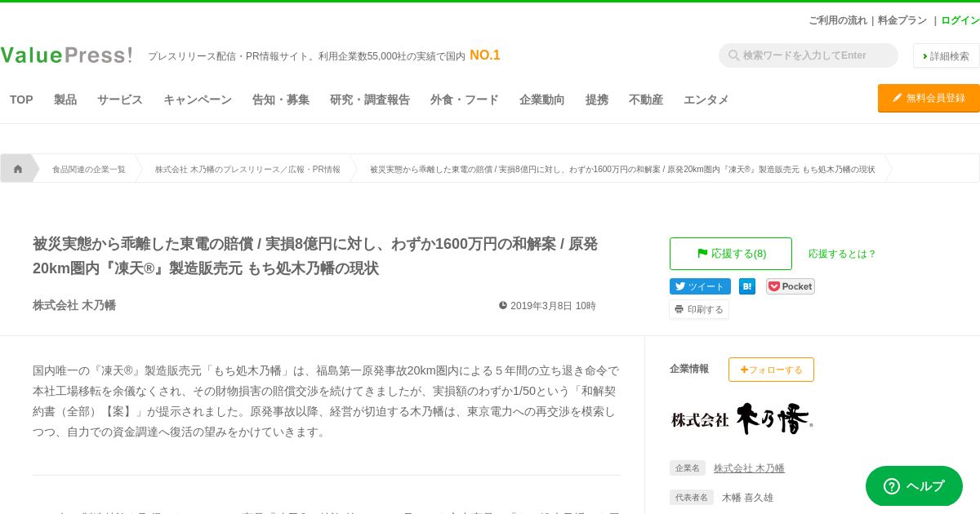Open 不動産 category in navigation
Screen dimensions: 980x514
tap(646, 100)
